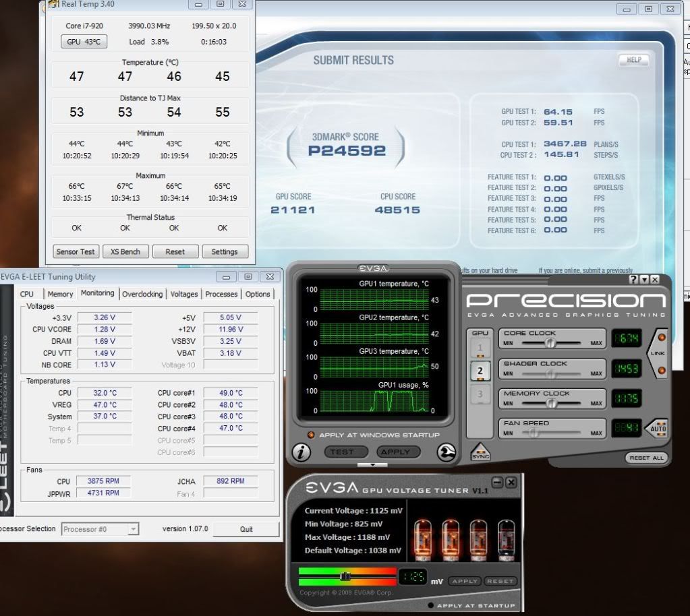
Task: Click the SYNC icon in Precision
Action: [480, 452]
